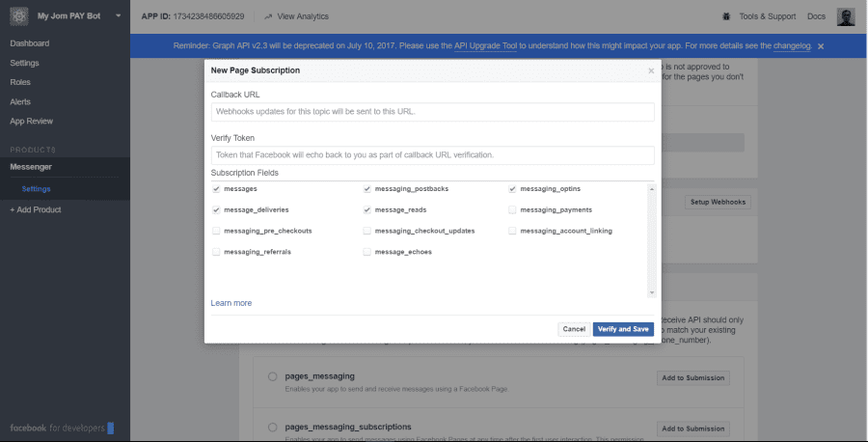Open Alerts in sidebar

pyautogui.click(x=20, y=102)
